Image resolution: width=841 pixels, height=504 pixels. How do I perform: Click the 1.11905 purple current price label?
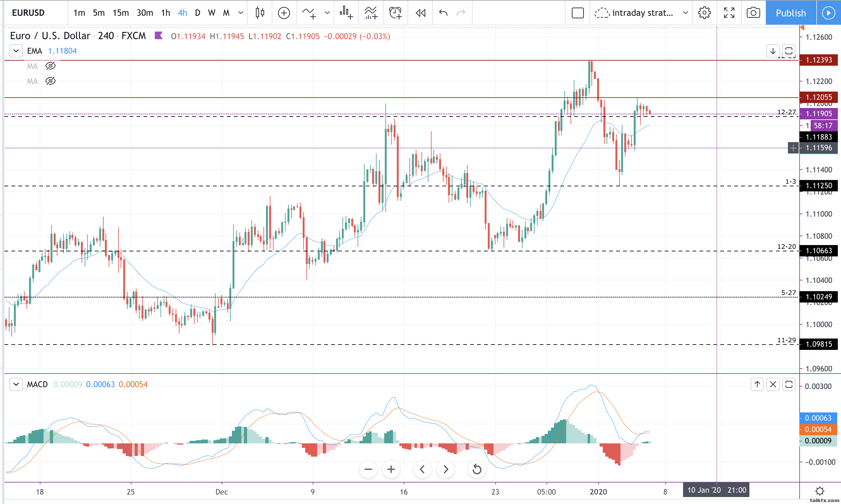pos(819,114)
